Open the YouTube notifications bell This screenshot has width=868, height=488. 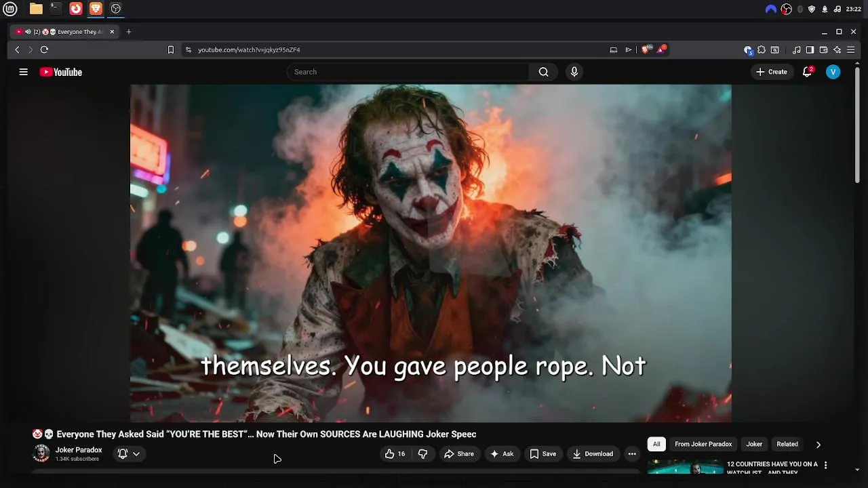tap(807, 72)
